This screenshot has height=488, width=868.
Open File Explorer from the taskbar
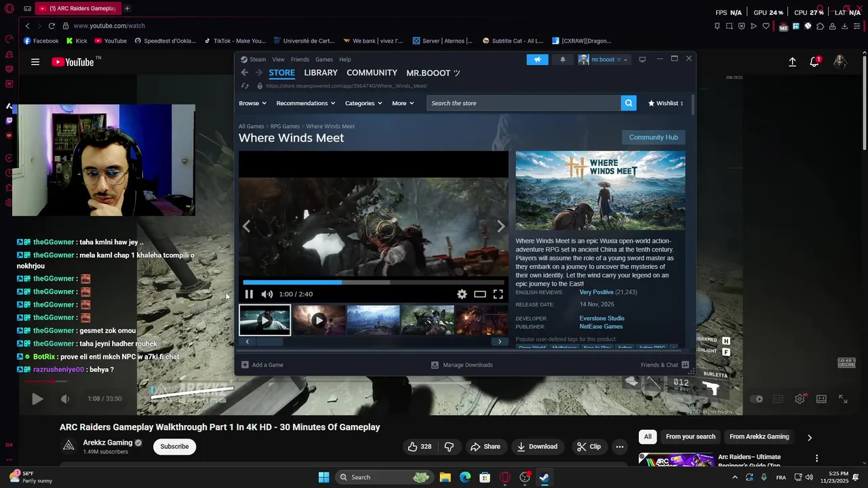(445, 477)
